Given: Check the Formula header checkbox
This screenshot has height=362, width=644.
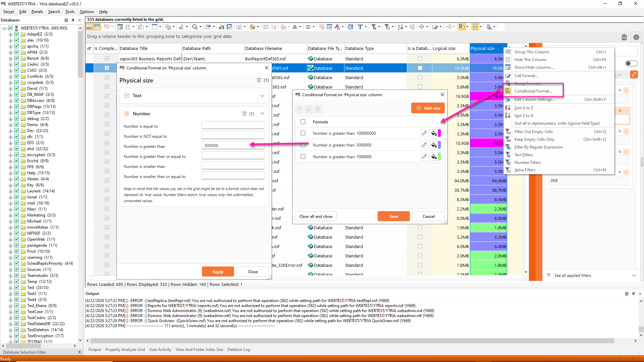Looking at the screenshot, I should pyautogui.click(x=303, y=122).
